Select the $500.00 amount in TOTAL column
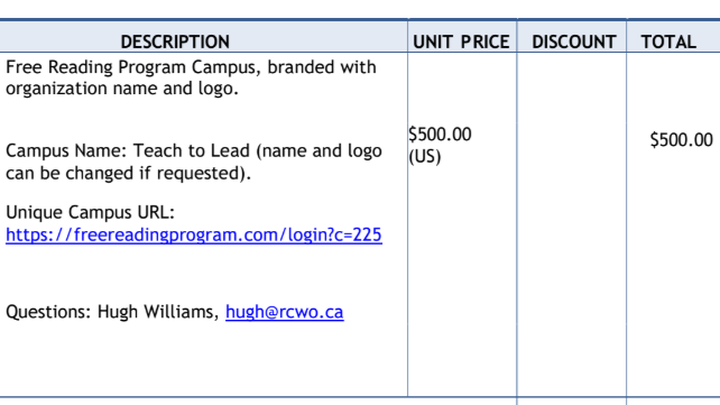720x405 pixels. point(681,140)
